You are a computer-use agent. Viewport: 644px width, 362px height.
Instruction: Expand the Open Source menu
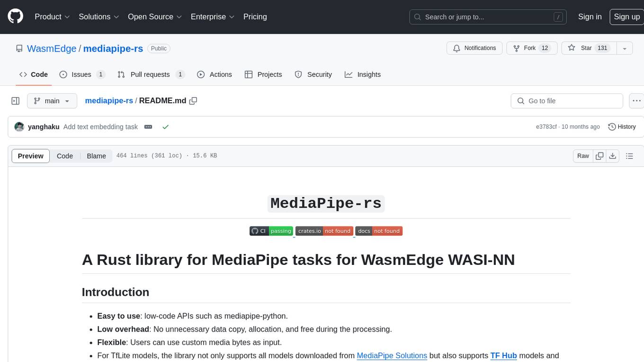[x=155, y=17]
